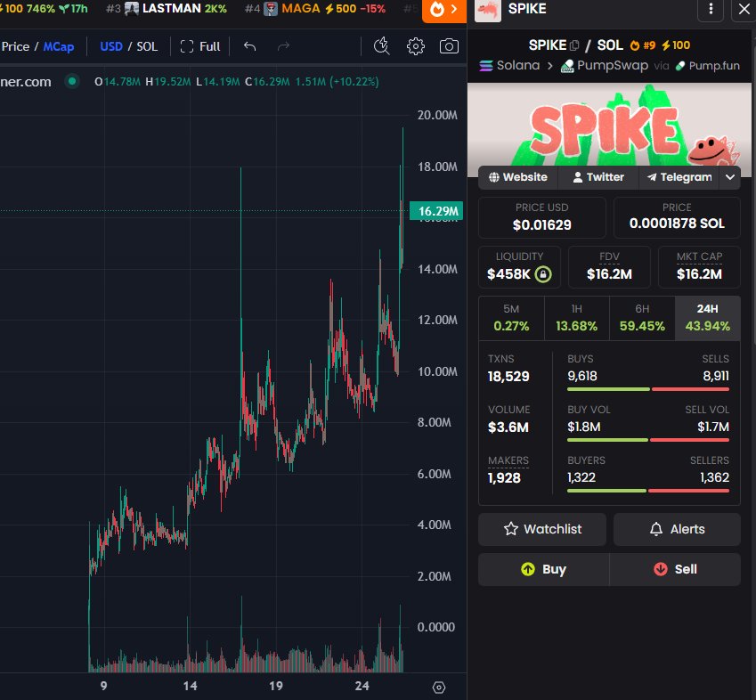Click the Solana chain logo
756x700 pixels.
coord(486,66)
